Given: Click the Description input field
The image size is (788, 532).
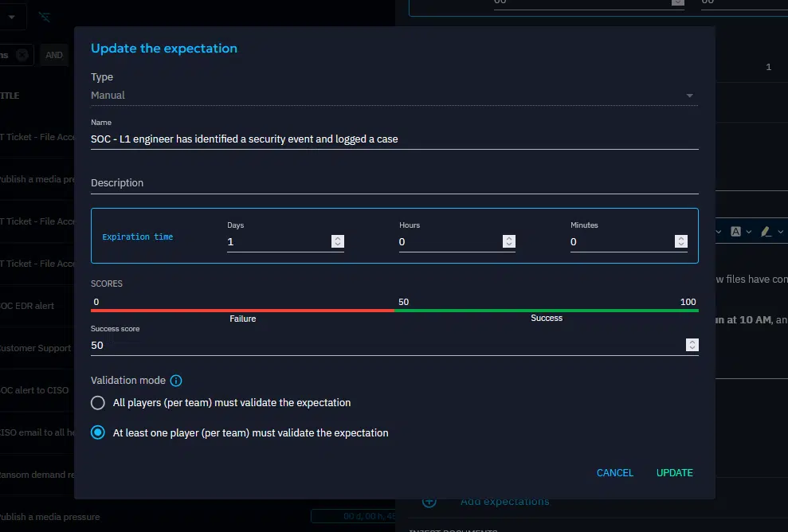Looking at the screenshot, I should 394,183.
